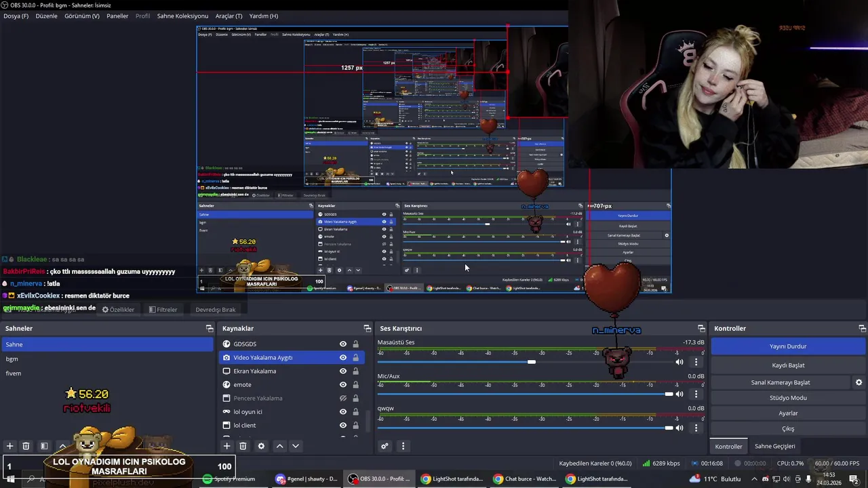This screenshot has height=488, width=868.
Task: Open advanced audio properties gears icon
Action: (384, 446)
